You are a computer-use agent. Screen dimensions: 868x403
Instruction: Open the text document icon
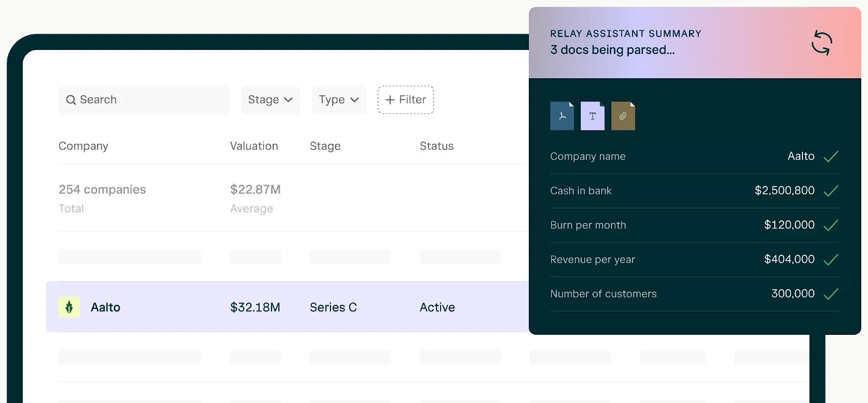pos(592,116)
